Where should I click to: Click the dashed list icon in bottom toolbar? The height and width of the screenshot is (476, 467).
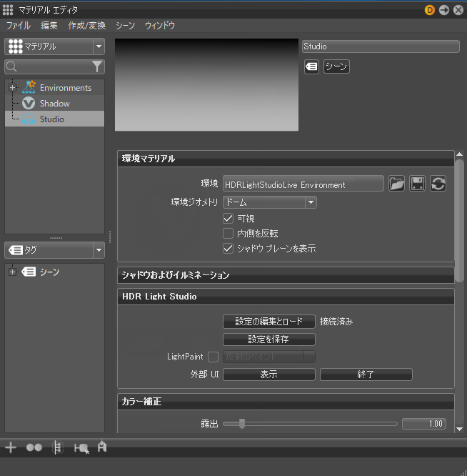57,447
